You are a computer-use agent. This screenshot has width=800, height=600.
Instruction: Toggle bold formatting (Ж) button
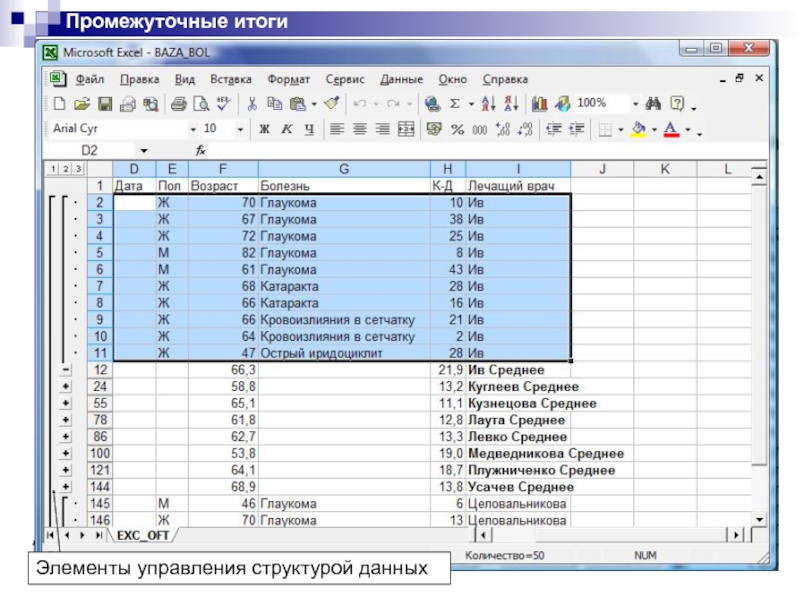click(x=265, y=129)
